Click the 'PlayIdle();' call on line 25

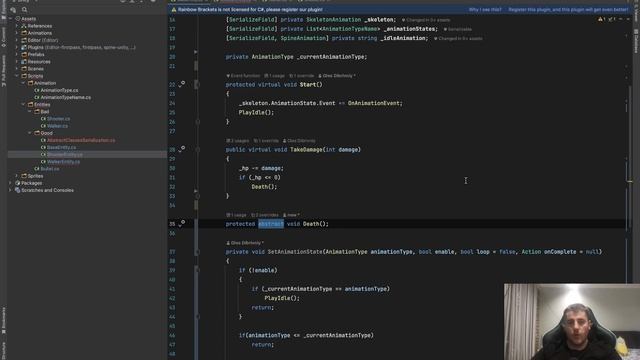pos(256,112)
